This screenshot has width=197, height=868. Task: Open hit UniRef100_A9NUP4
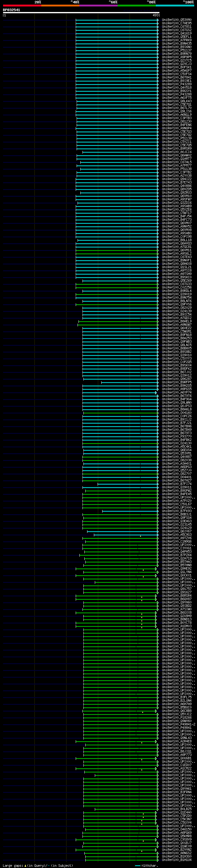[177, 128]
